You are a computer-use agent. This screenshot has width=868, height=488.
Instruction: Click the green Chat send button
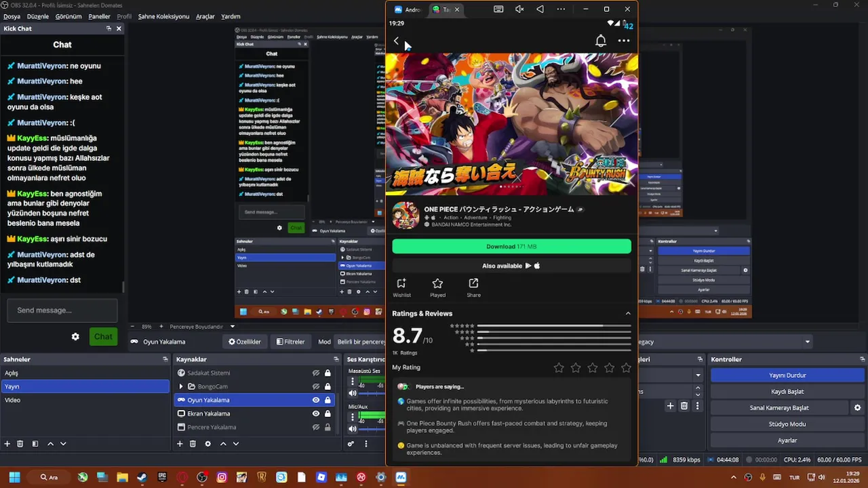103,337
